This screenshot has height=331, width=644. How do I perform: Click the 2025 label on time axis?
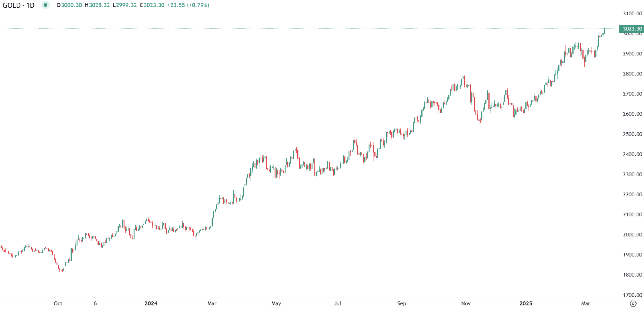pyautogui.click(x=526, y=303)
